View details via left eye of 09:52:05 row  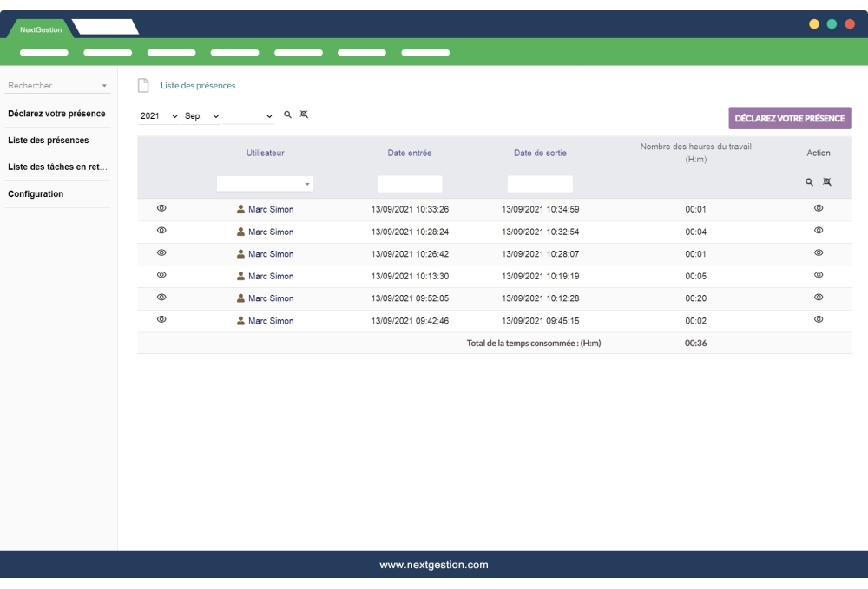tap(161, 298)
